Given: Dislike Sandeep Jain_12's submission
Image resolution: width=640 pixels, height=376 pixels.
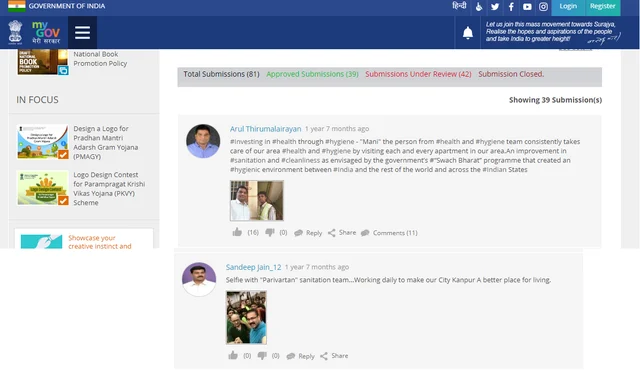Looking at the screenshot, I should (262, 356).
